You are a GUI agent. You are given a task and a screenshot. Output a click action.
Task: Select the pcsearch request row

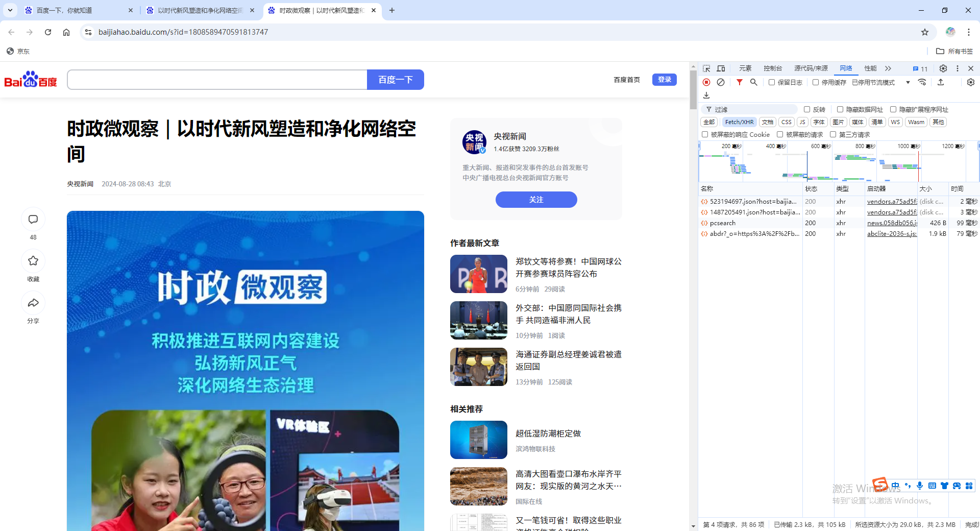839,223
